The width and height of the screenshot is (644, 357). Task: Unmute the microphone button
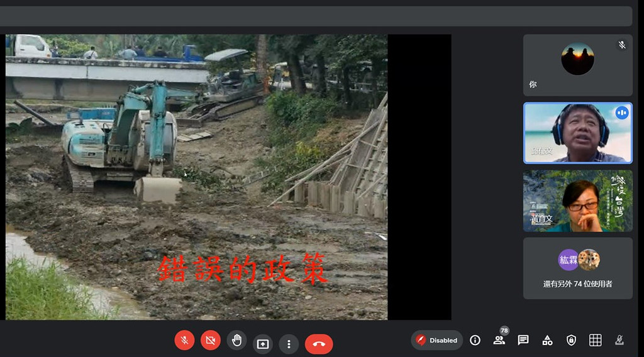pyautogui.click(x=184, y=340)
